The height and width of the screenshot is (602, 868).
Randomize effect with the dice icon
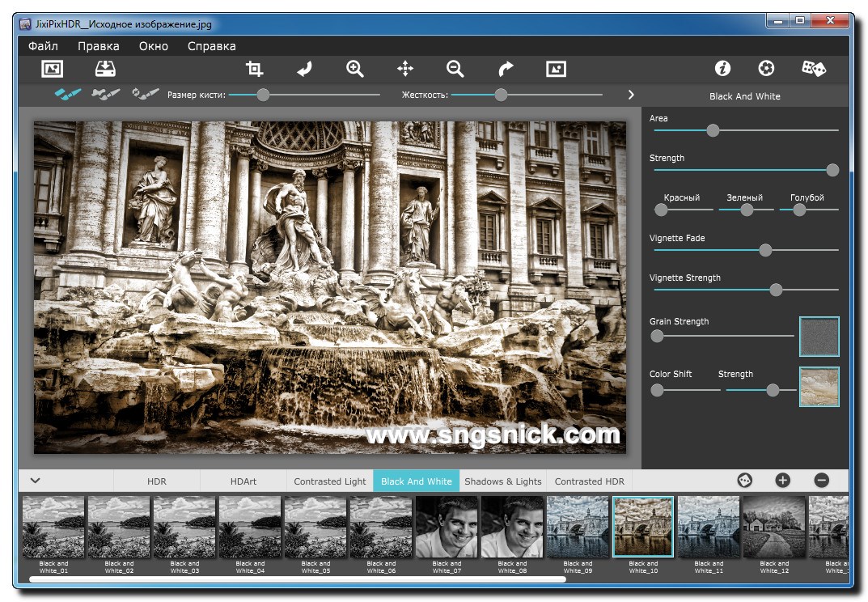pyautogui.click(x=814, y=69)
